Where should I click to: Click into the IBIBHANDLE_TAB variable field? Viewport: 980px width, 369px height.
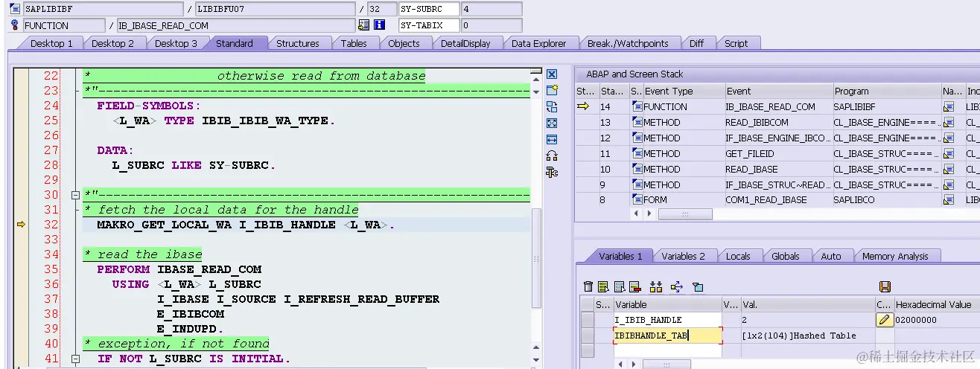coord(668,336)
